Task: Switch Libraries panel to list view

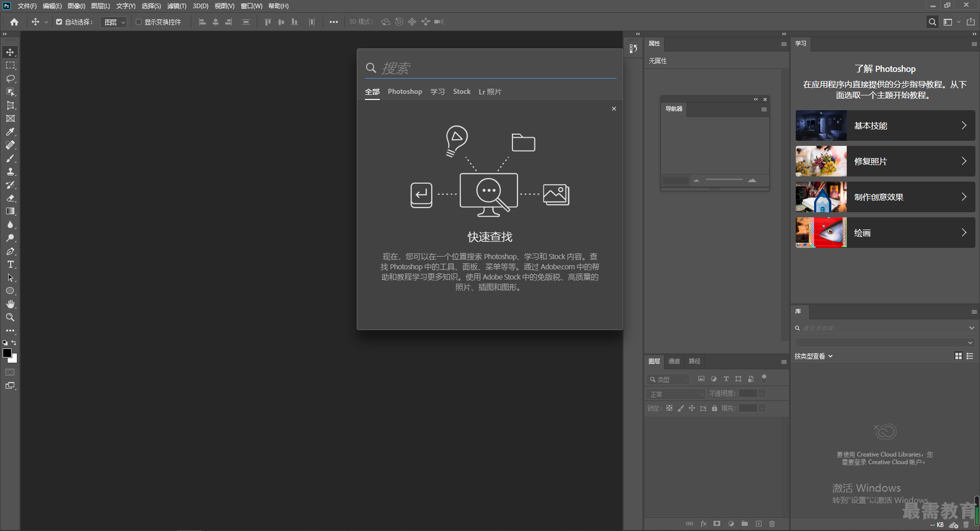Action: coord(970,356)
